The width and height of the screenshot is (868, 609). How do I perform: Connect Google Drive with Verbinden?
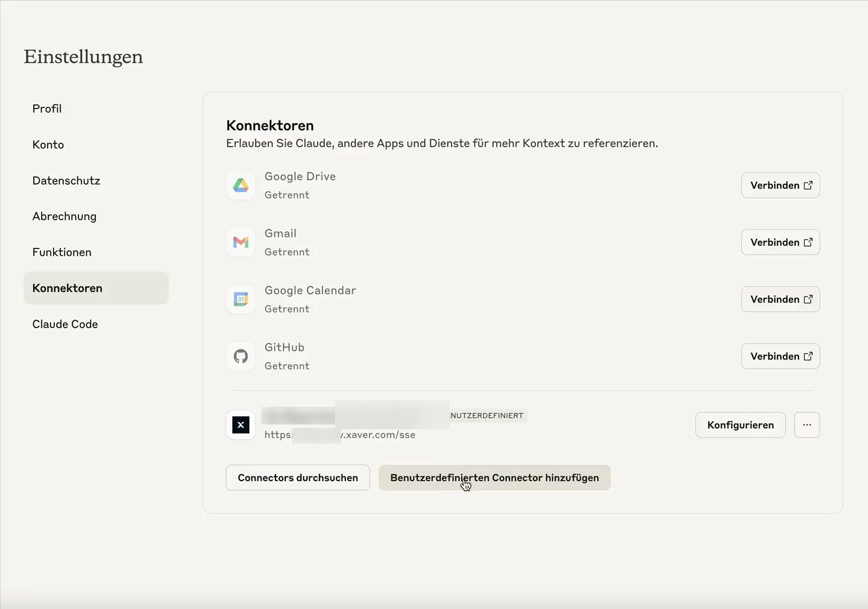[x=781, y=185]
